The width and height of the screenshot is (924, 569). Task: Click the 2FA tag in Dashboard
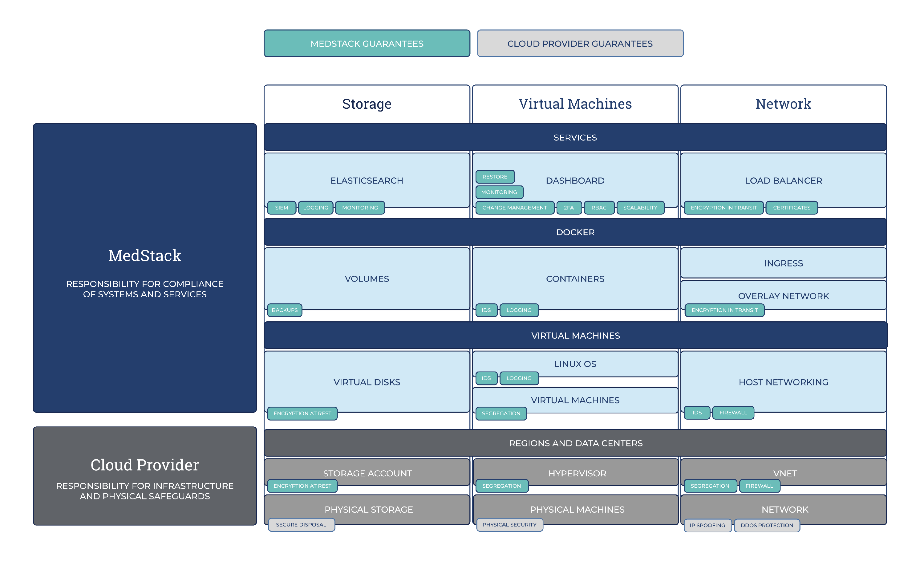coord(569,208)
